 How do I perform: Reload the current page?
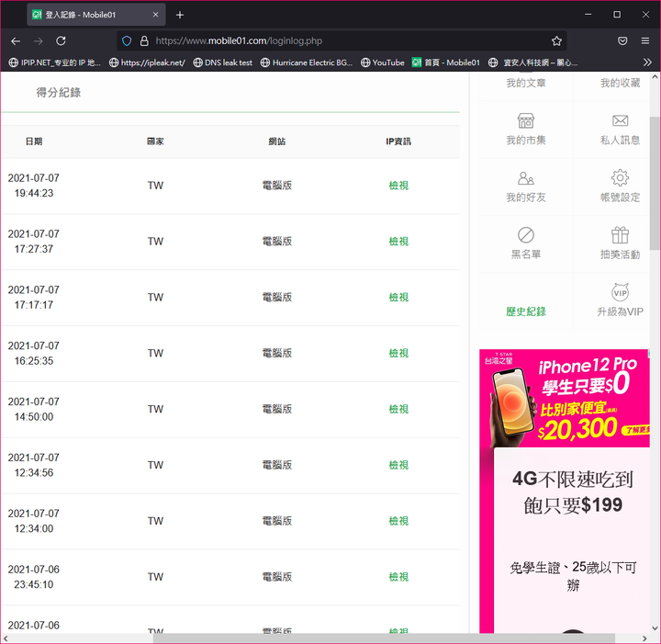(x=61, y=41)
